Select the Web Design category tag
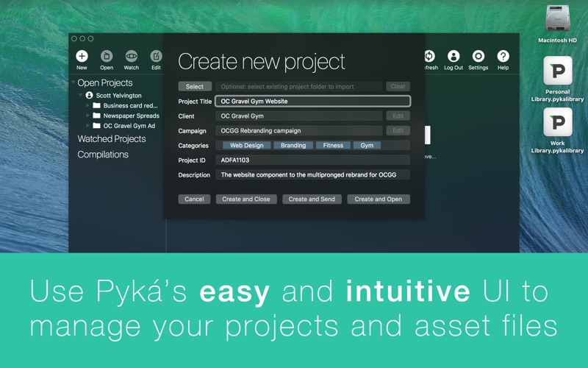Viewport: 588px width, 368px height. [x=247, y=145]
